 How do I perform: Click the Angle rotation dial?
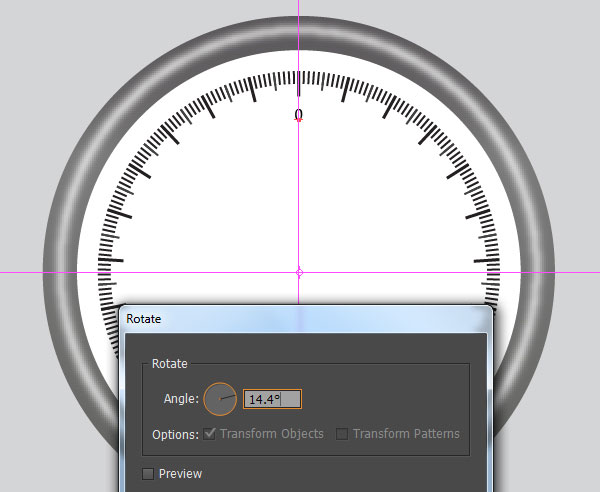(220, 399)
